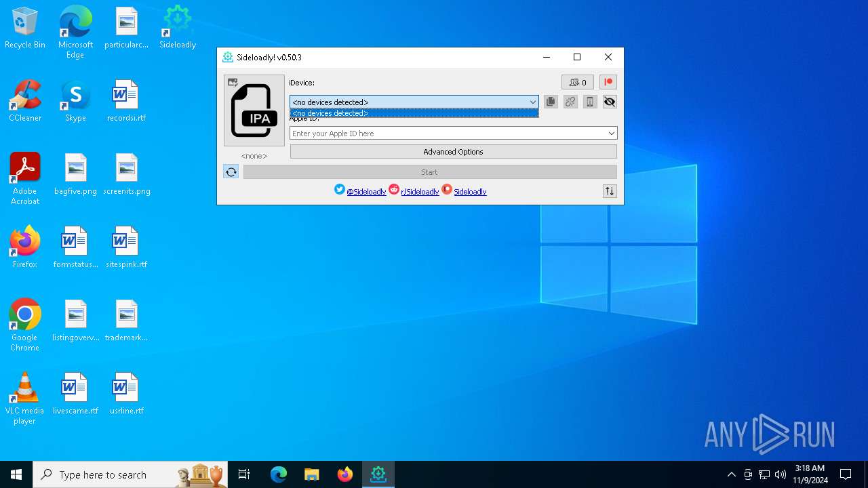Open the Windows Start menu
Viewport: 868px width, 488px height.
[x=16, y=474]
